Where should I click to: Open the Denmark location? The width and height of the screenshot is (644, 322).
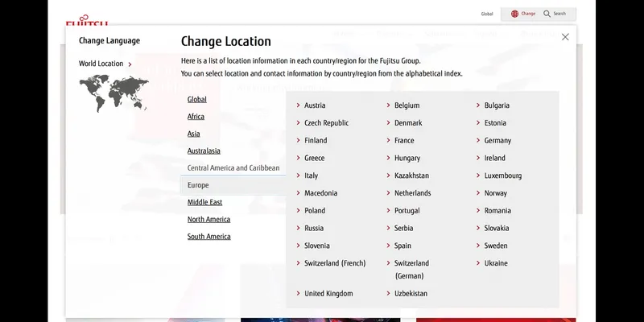coord(408,123)
